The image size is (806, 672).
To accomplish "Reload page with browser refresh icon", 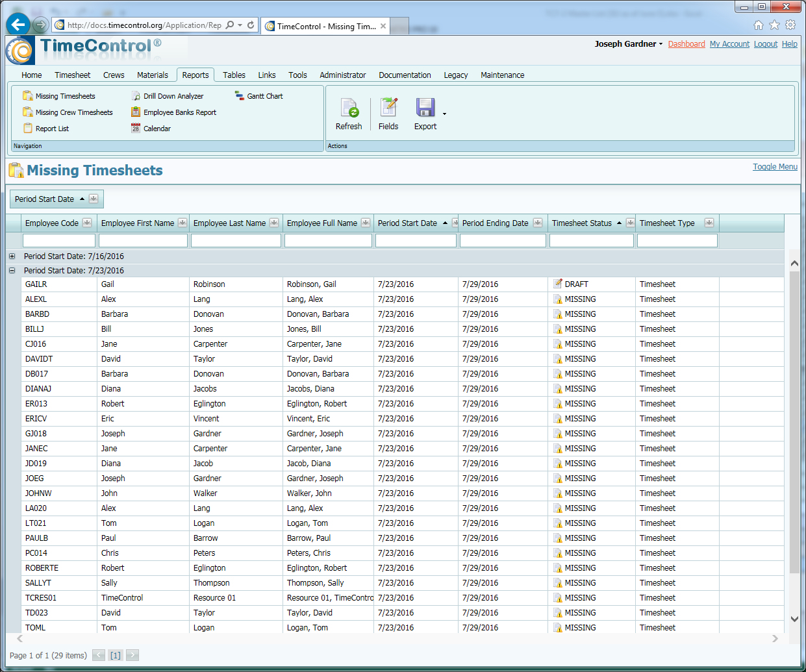I will (x=251, y=25).
